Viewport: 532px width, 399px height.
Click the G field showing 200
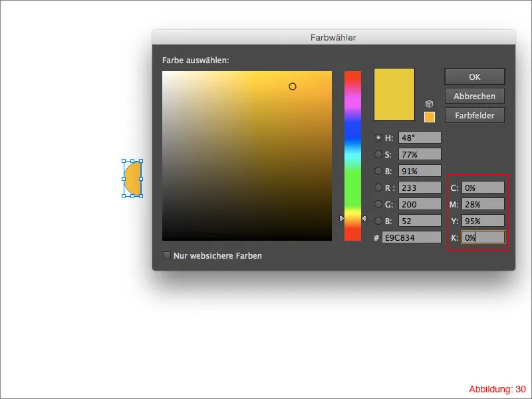point(420,204)
